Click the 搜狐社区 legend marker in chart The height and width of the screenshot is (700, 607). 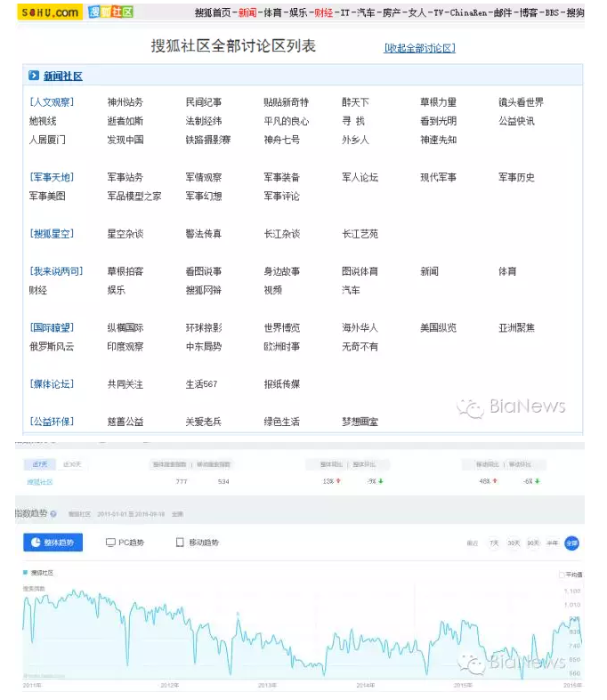[x=26, y=574]
